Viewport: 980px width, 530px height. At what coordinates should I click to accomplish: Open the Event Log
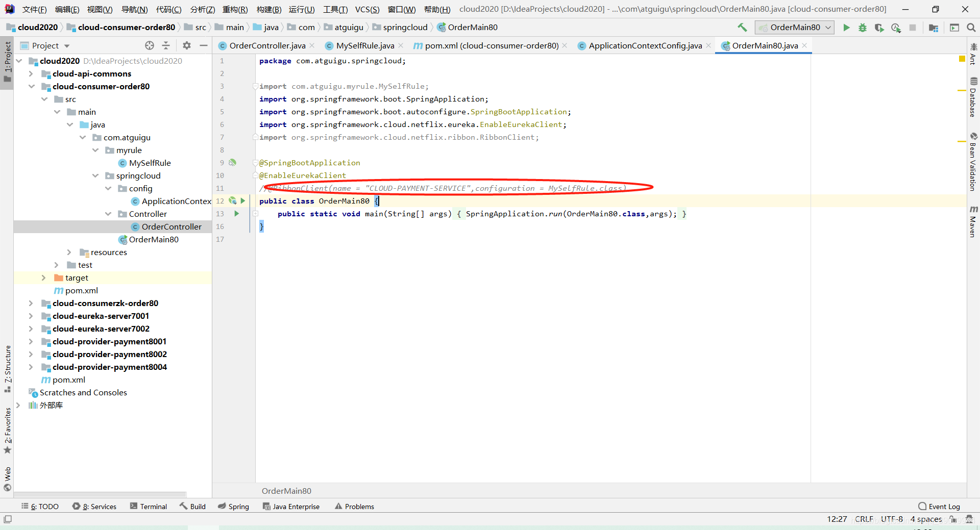point(939,507)
